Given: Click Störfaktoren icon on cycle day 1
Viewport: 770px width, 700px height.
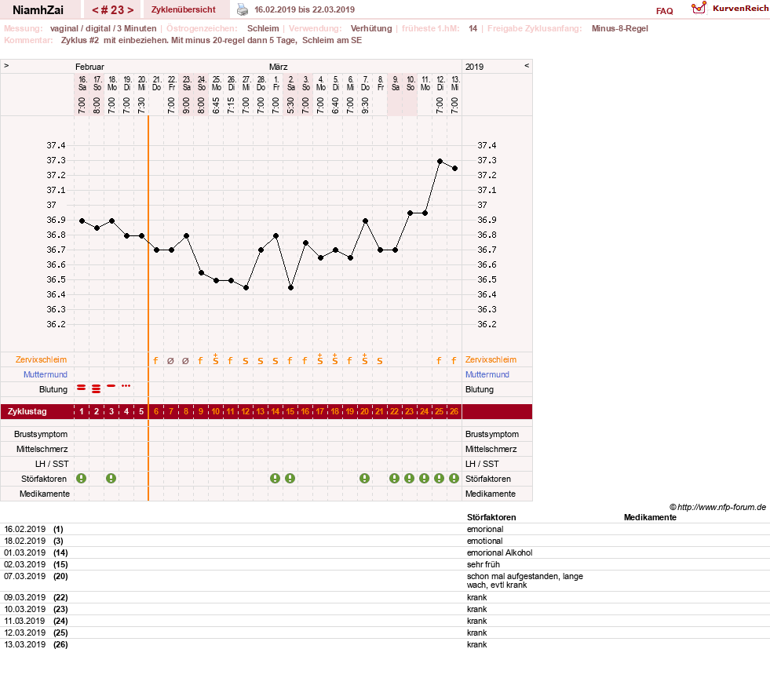Looking at the screenshot, I should (82, 478).
